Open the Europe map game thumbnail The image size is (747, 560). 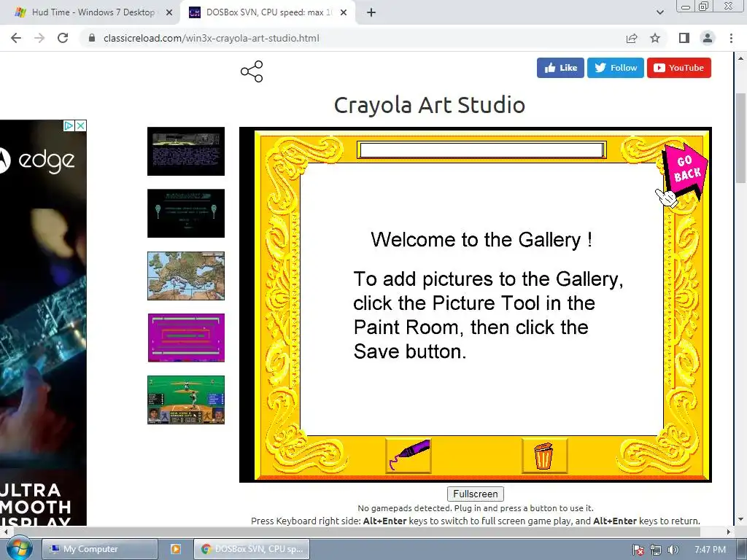pyautogui.click(x=186, y=276)
